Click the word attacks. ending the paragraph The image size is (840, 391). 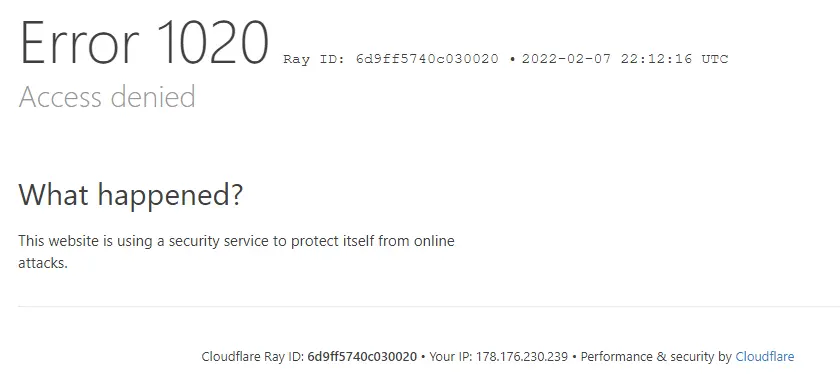pos(43,263)
